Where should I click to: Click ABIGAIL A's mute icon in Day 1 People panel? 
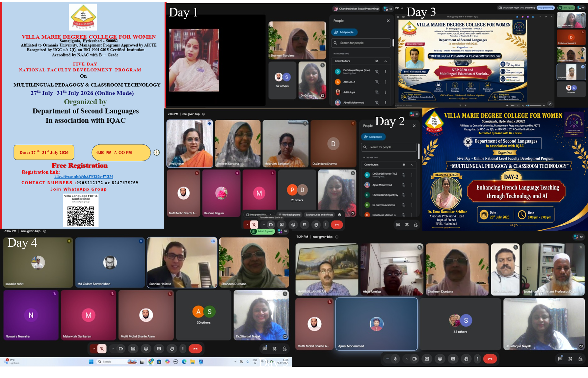click(x=377, y=82)
